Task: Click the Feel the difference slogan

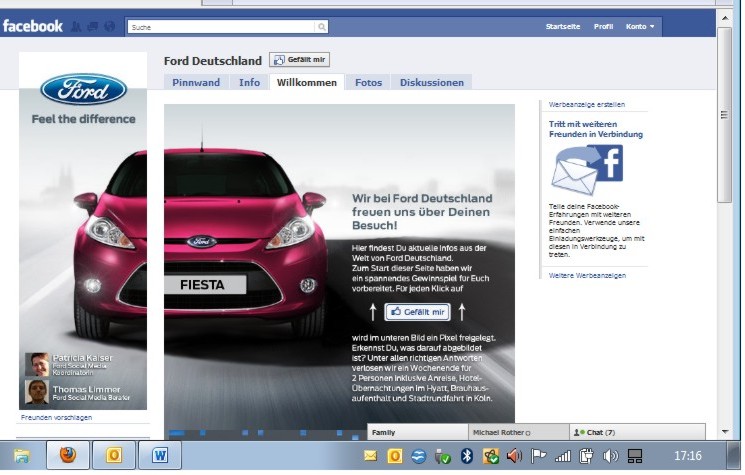Action: pos(84,119)
